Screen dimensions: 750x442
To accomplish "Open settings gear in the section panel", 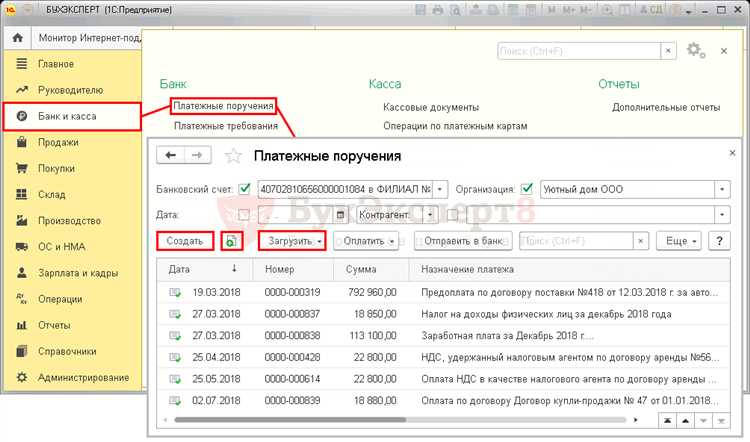I will 695,50.
